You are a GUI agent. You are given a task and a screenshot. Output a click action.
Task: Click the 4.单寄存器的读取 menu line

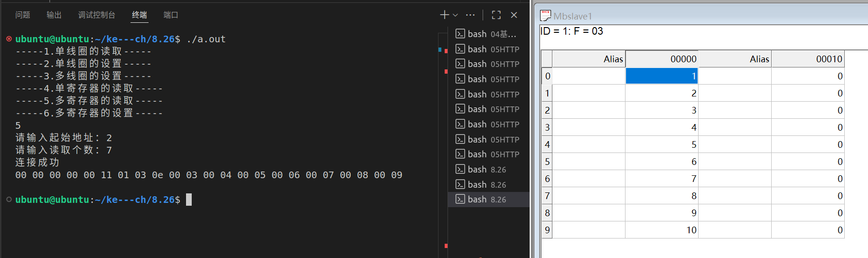pyautogui.click(x=89, y=88)
